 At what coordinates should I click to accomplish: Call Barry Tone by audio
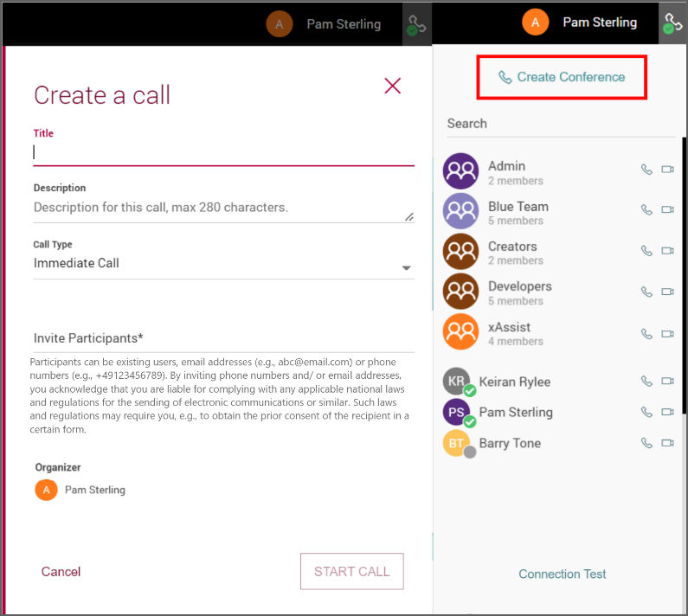pos(646,443)
